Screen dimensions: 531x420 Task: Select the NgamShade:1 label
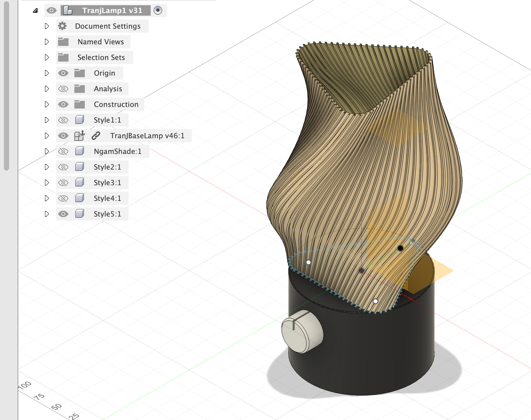point(118,151)
